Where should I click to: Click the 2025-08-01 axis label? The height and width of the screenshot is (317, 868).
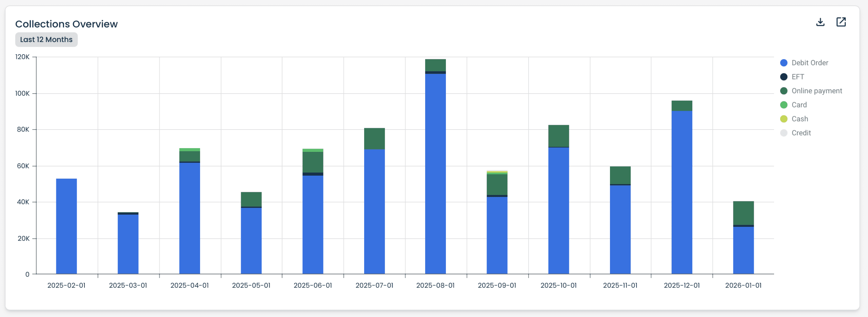[x=435, y=285]
